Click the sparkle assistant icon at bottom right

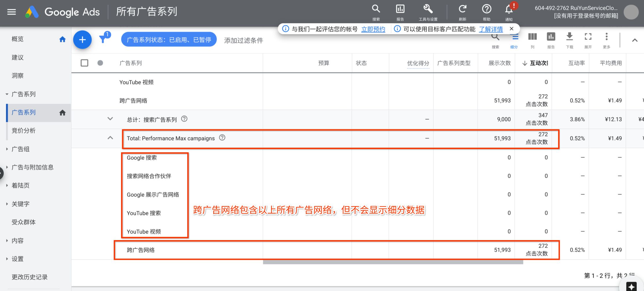click(x=631, y=286)
